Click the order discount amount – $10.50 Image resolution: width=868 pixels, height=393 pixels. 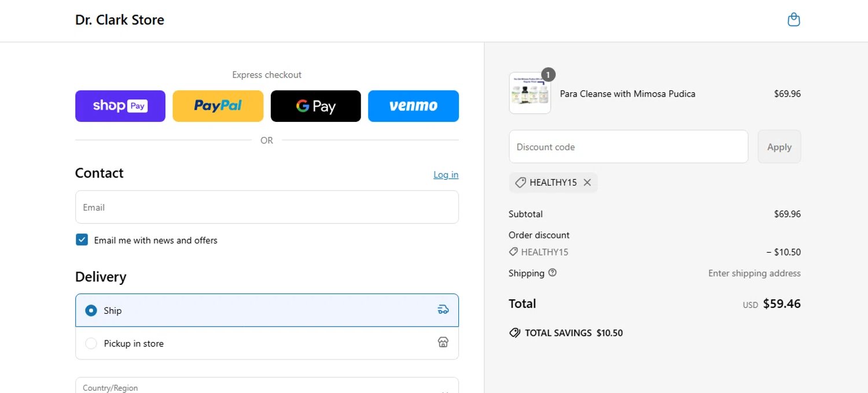coord(784,252)
